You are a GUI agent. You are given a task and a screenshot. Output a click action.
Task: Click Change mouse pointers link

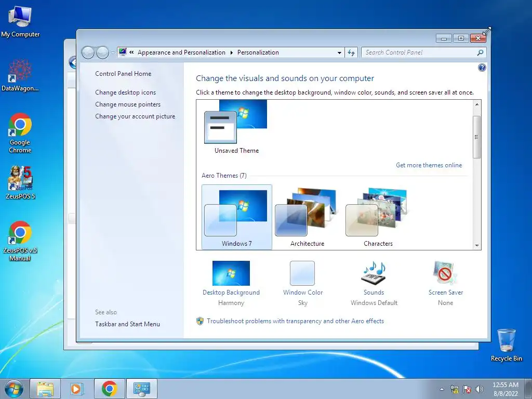pyautogui.click(x=128, y=104)
